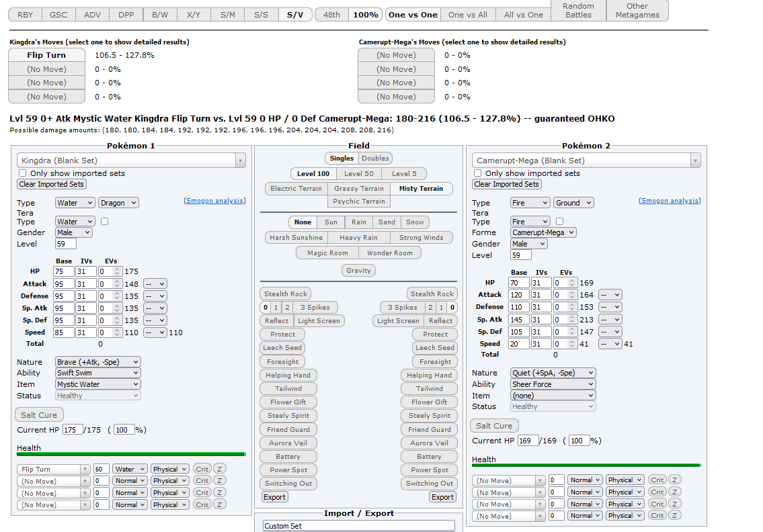The image size is (763, 532).
Task: Switch to the RBY generation tab
Action: [26, 15]
